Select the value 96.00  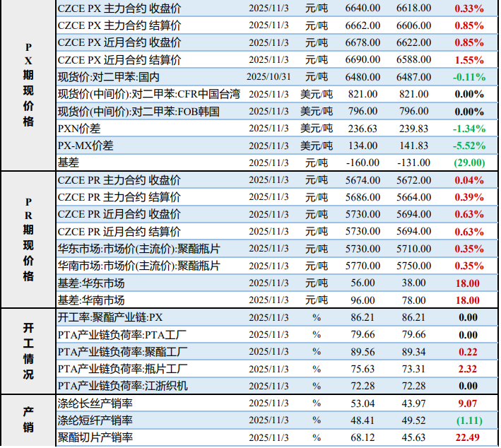point(363,300)
